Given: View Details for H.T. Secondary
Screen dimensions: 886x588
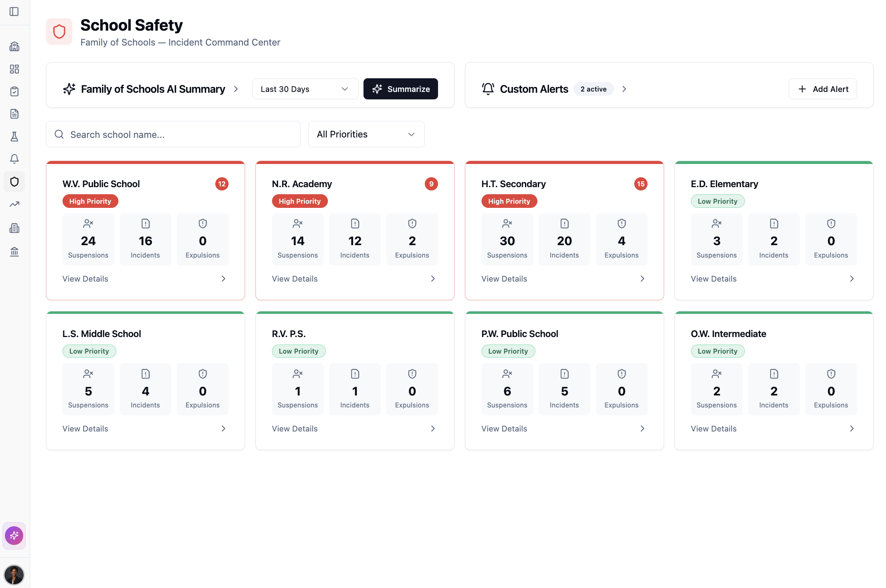Looking at the screenshot, I should tap(504, 278).
